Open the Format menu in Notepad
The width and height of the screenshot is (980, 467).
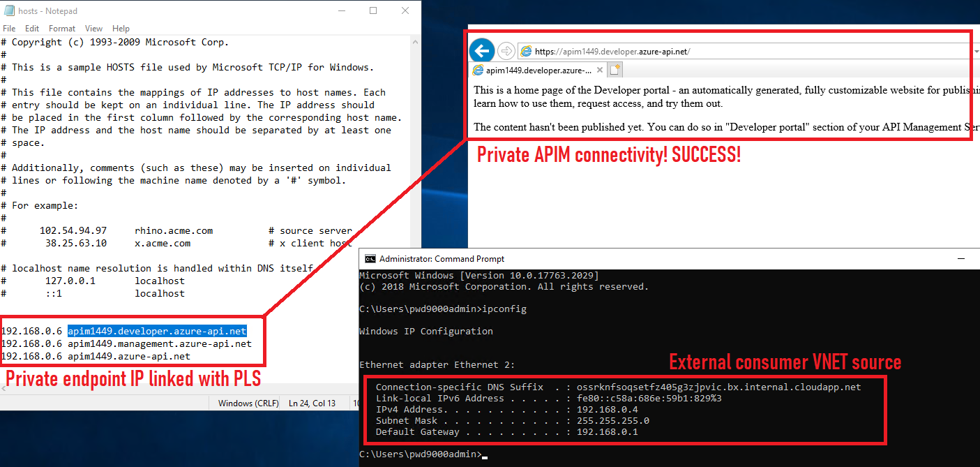point(62,29)
